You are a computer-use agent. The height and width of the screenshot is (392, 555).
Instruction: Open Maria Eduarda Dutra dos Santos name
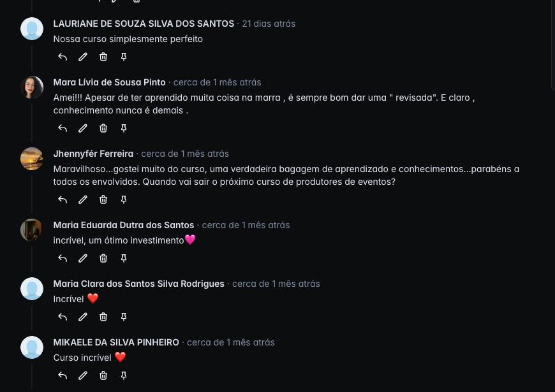pos(124,225)
